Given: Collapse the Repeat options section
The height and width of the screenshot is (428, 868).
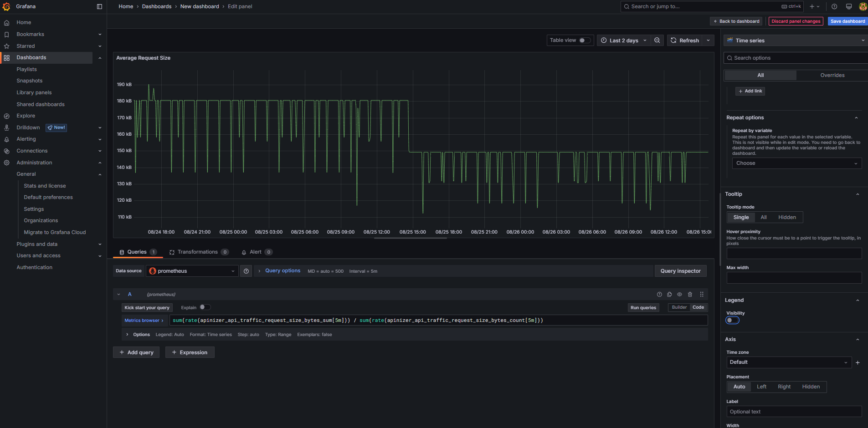Looking at the screenshot, I should (x=856, y=118).
